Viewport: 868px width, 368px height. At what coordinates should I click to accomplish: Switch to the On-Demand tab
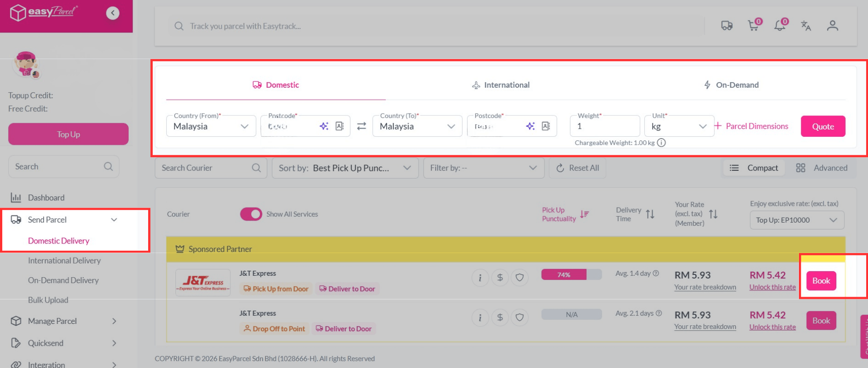click(x=731, y=85)
